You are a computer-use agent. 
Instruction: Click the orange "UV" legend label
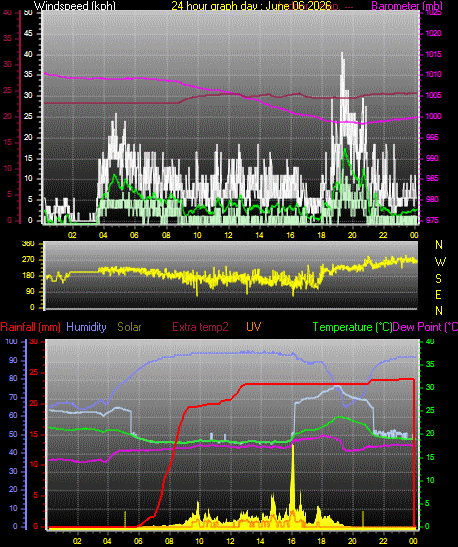(x=254, y=327)
